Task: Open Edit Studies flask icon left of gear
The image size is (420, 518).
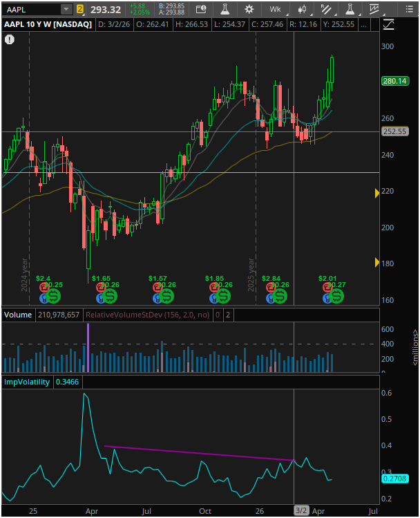Action: click(x=225, y=9)
